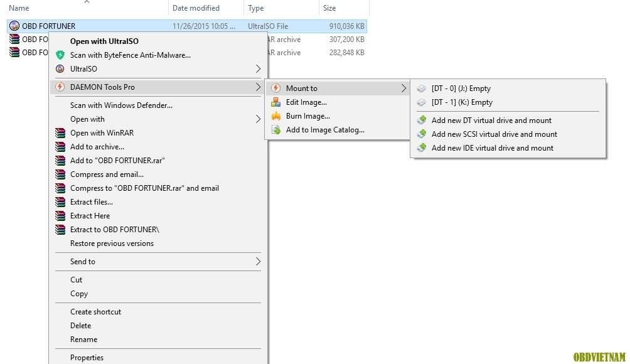Image resolution: width=630 pixels, height=364 pixels.
Task: Click WinRAR icon beside Compress and email
Action: pos(60,174)
